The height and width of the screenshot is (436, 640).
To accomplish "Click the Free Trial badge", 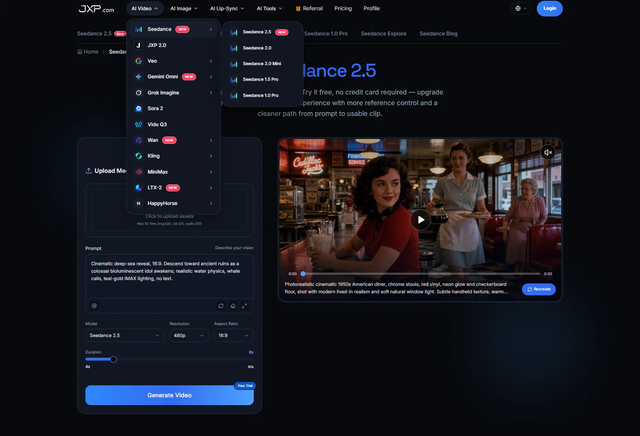I will point(245,386).
